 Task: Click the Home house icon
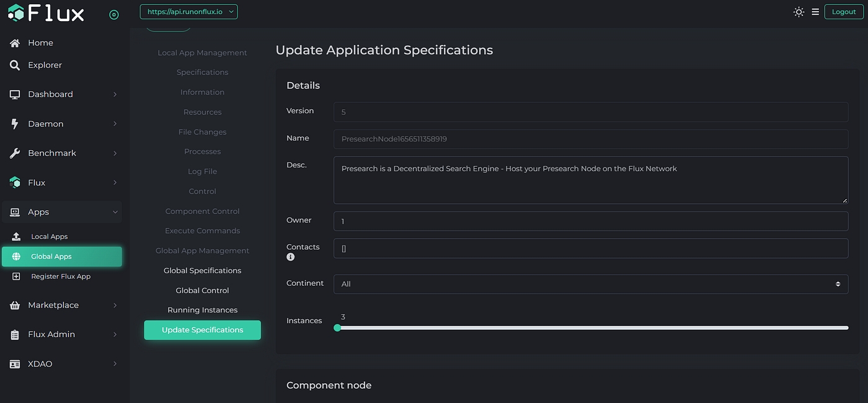15,43
